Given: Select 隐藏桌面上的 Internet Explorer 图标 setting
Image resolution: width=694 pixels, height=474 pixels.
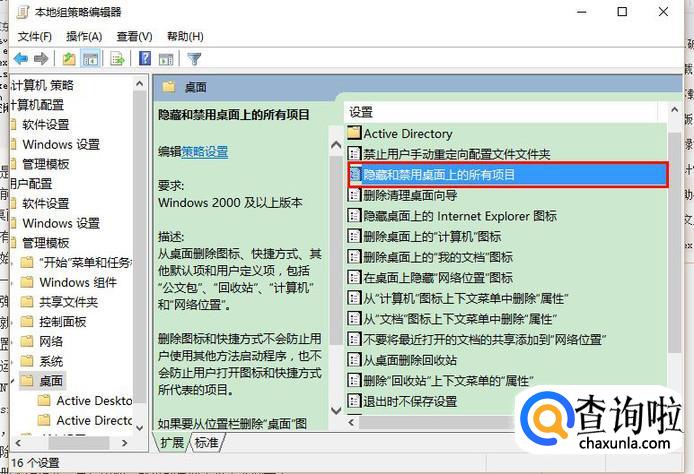Looking at the screenshot, I should (452, 216).
